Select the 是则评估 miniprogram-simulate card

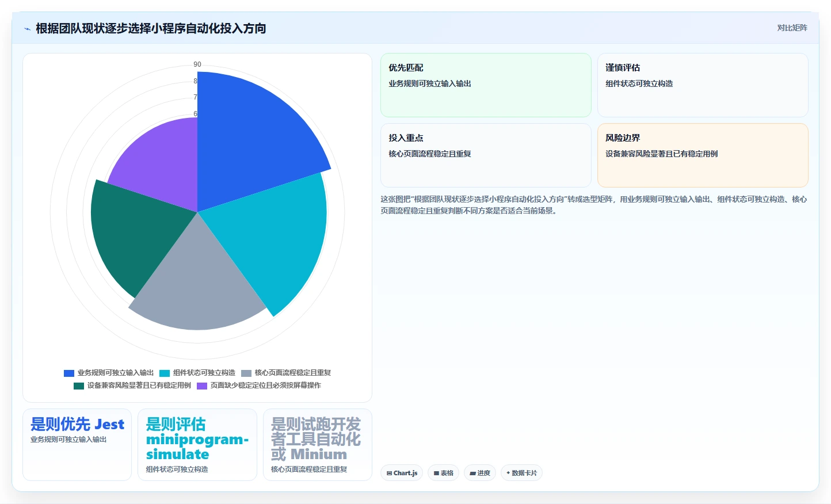197,445
